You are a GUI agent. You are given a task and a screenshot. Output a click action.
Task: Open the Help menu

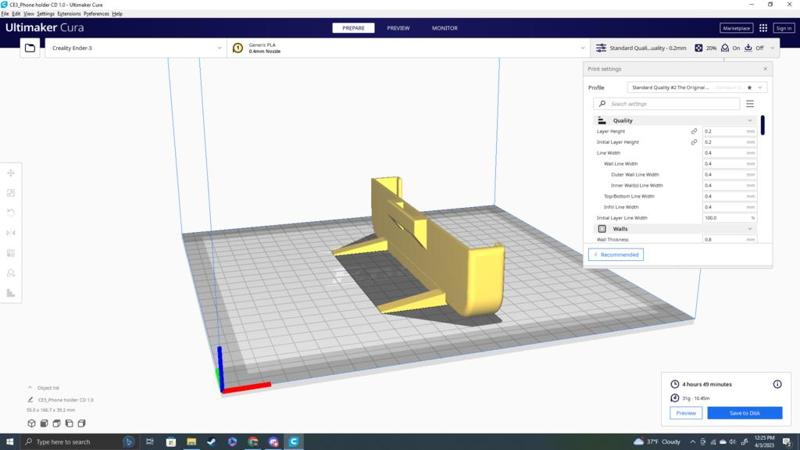[117, 14]
